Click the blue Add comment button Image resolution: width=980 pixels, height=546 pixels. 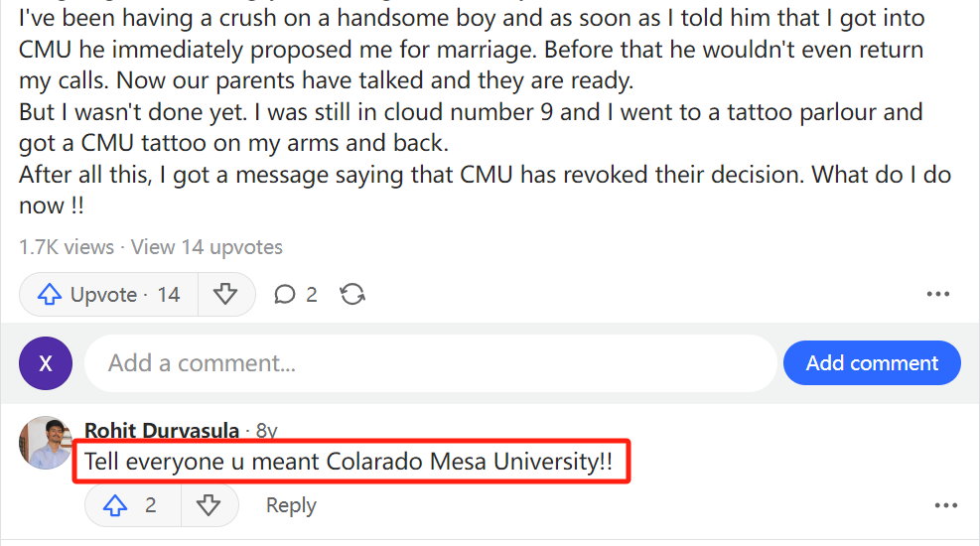tap(872, 363)
